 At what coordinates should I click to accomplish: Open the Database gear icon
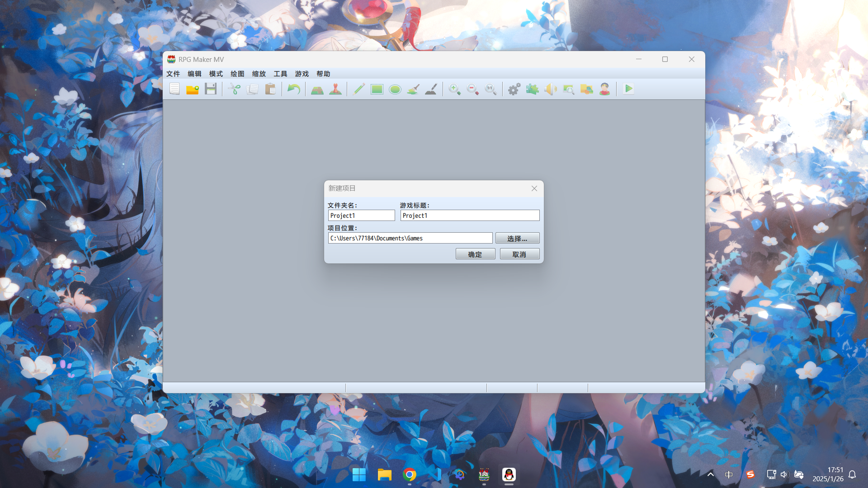[x=514, y=89]
